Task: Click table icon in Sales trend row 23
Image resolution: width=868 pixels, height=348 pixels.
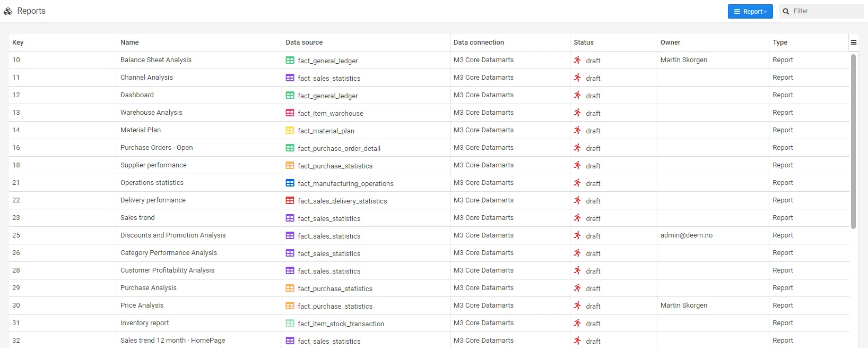Action: pyautogui.click(x=290, y=218)
